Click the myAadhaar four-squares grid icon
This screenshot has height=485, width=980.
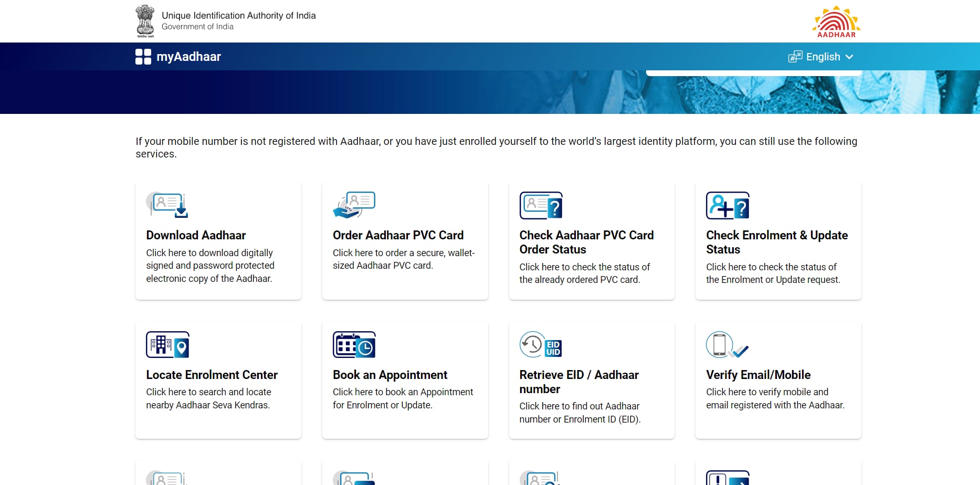click(143, 57)
